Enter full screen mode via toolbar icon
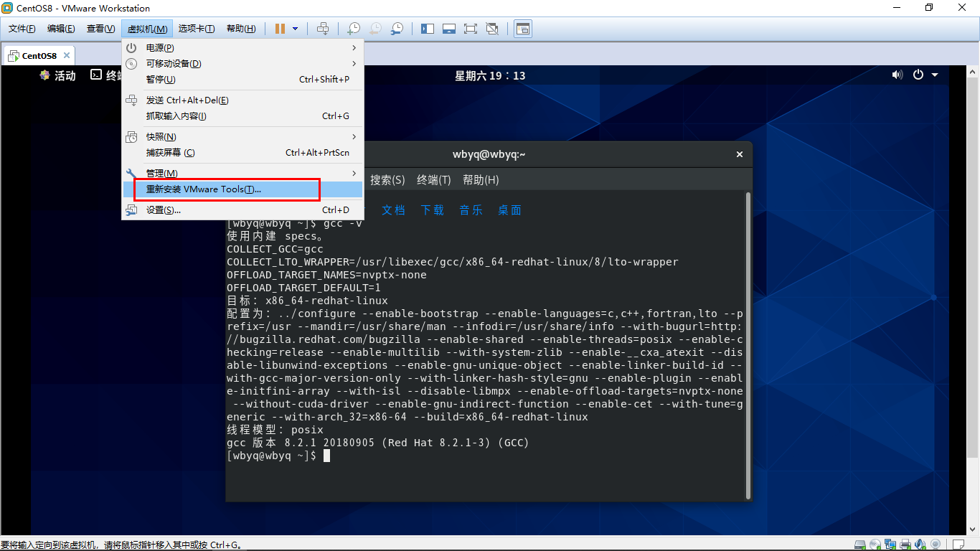Viewport: 980px width, 551px height. [x=471, y=29]
